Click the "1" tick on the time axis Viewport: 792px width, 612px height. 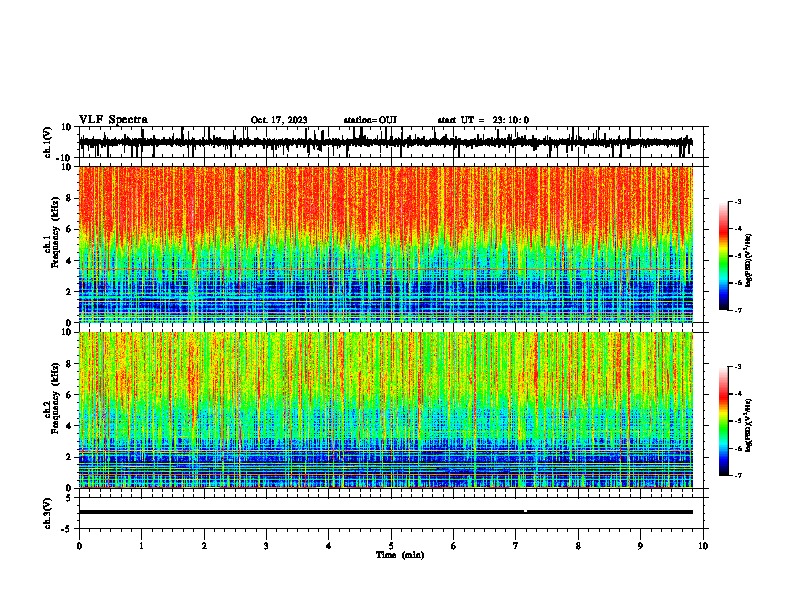pyautogui.click(x=141, y=546)
